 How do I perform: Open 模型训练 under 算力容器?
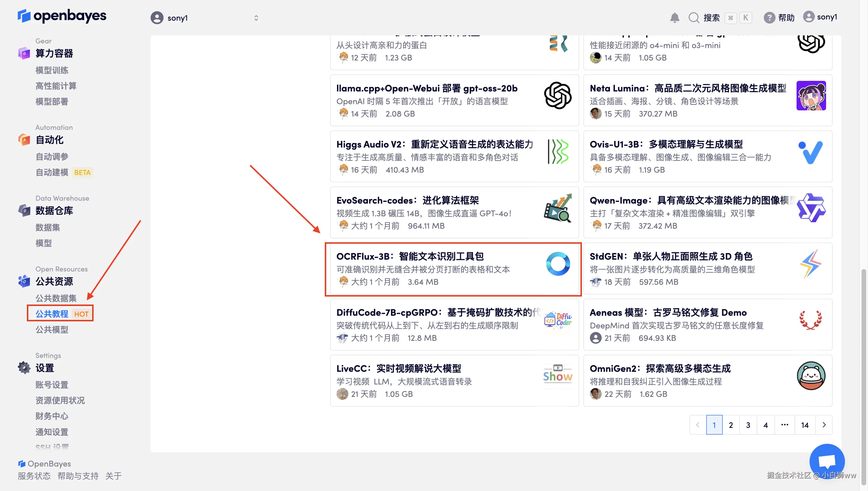click(52, 70)
